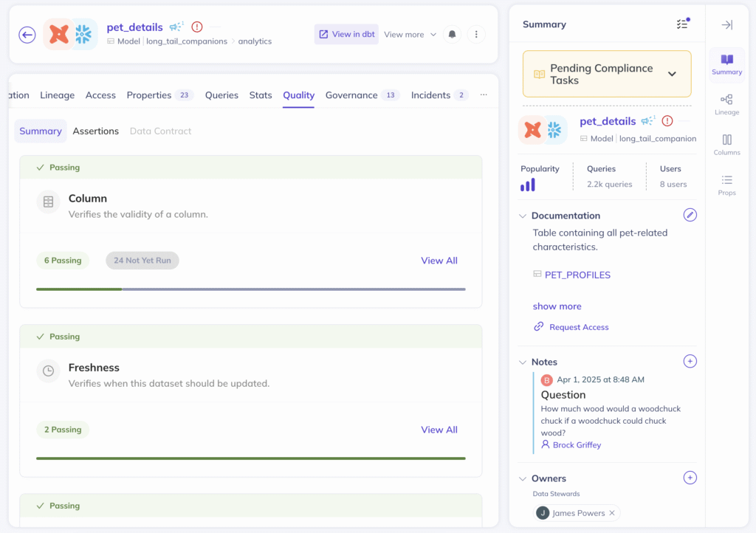Expand the Pending Compliance Tasks panel
756x533 pixels.
pyautogui.click(x=670, y=73)
